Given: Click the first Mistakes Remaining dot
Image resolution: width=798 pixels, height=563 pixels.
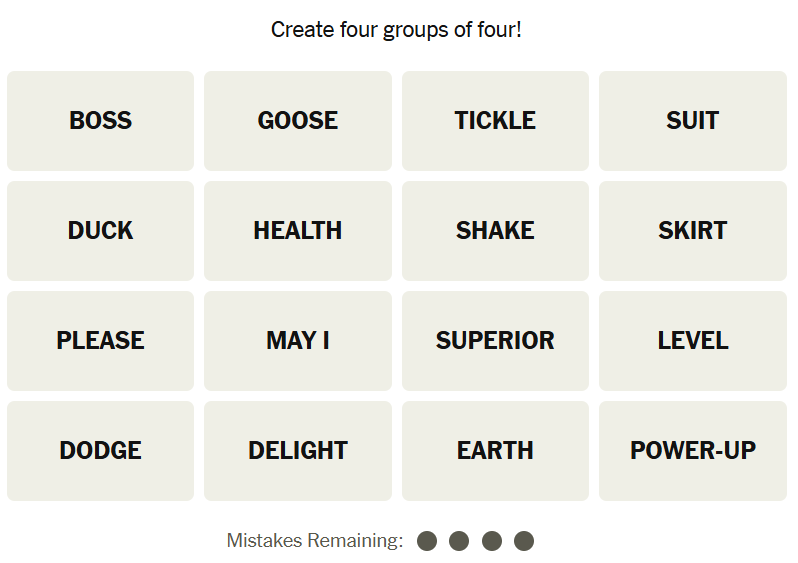Looking at the screenshot, I should coord(427,541).
